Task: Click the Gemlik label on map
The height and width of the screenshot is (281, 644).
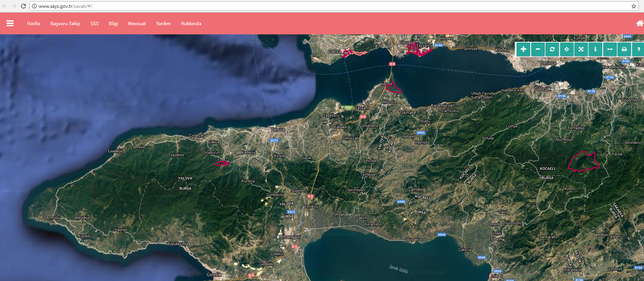Action: pos(214,275)
